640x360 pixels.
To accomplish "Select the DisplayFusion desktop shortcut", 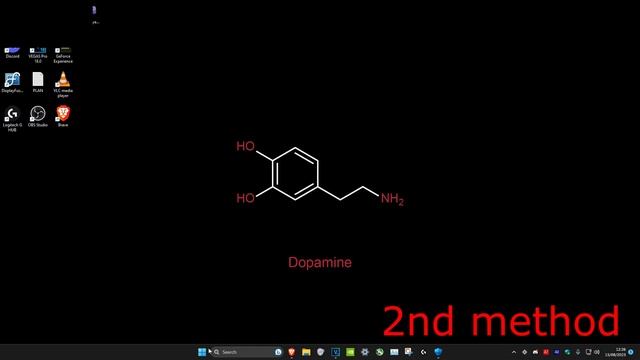I will [12, 82].
